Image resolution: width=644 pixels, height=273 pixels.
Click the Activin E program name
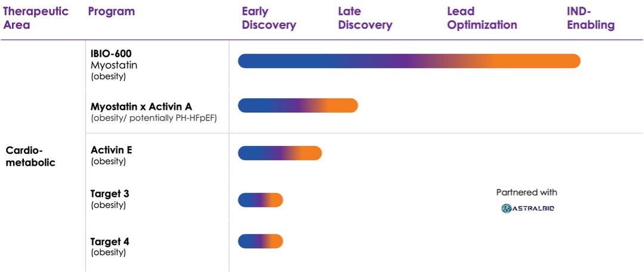(112, 150)
